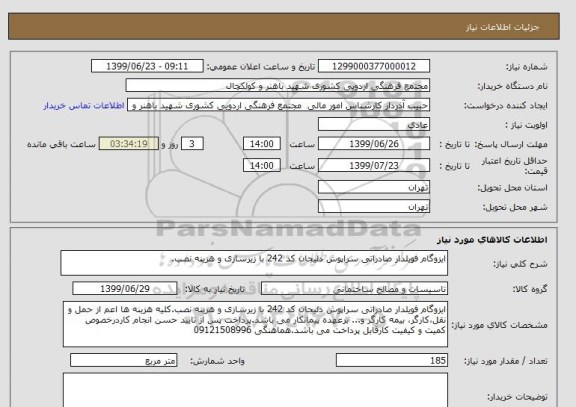
Task: Click the نام دستگاه خریدار label
Action: [512, 86]
